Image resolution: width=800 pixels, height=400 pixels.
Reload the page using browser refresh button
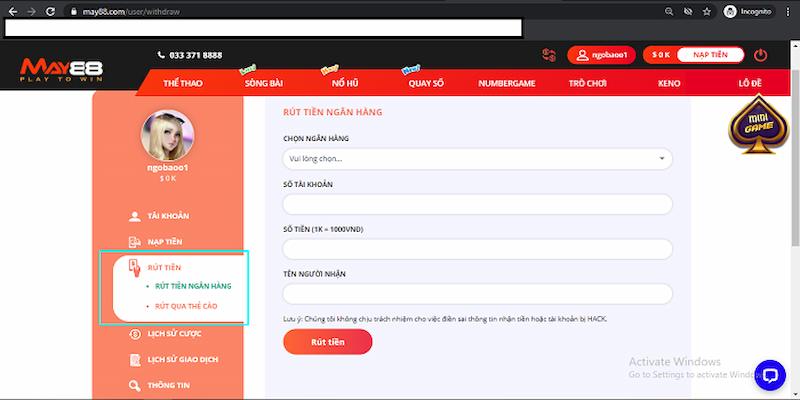point(50,11)
